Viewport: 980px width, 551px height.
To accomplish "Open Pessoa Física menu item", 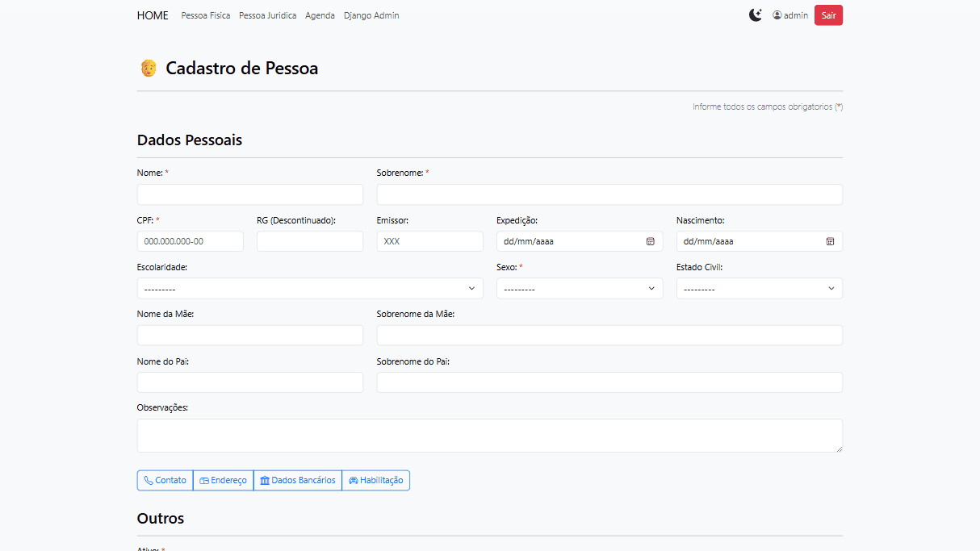I will tap(206, 15).
